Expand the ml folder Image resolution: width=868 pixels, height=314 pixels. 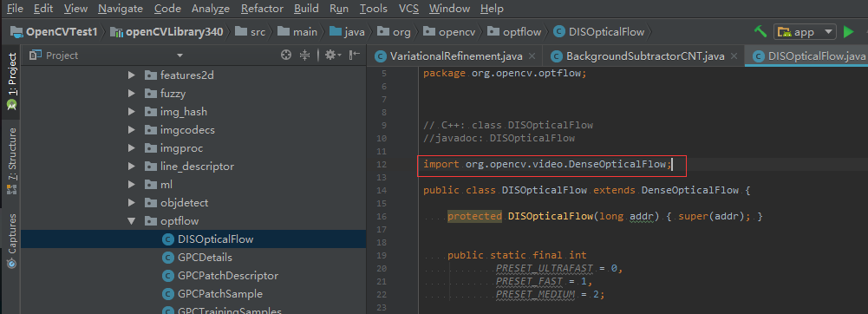point(131,185)
